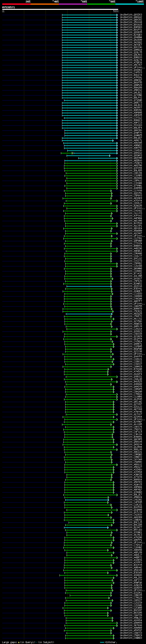The height and width of the screenshot is (644, 146).
Task: Open hit UniRef100_C8PHJ2
Action: [131, 180]
